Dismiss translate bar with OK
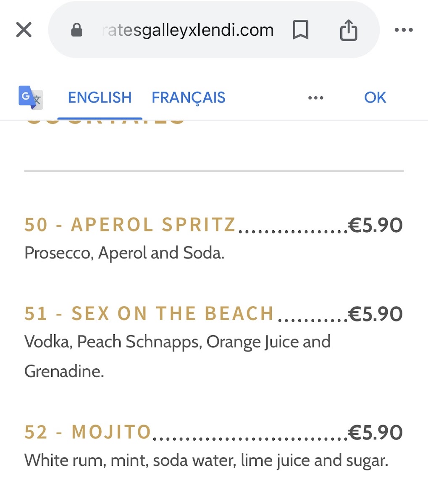 tap(375, 97)
